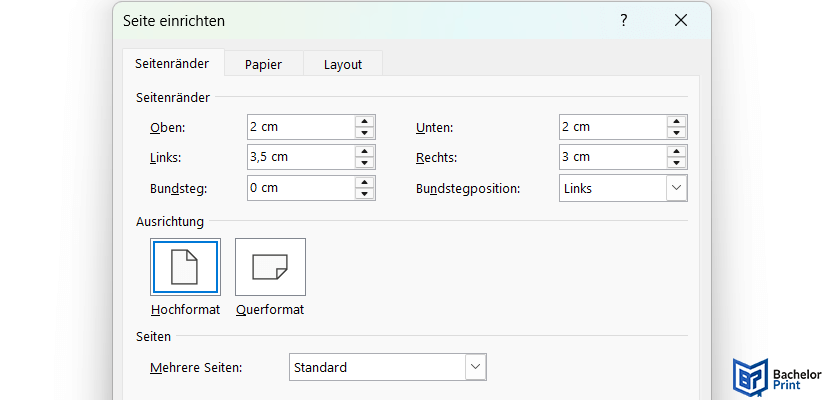
Task: Close the Seite einrichten dialog
Action: [681, 21]
